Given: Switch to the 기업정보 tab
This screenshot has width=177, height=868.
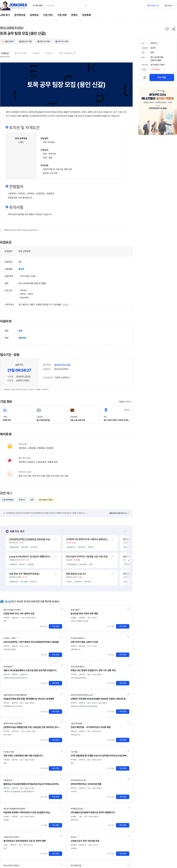Looking at the screenshot, I should point(36,53).
